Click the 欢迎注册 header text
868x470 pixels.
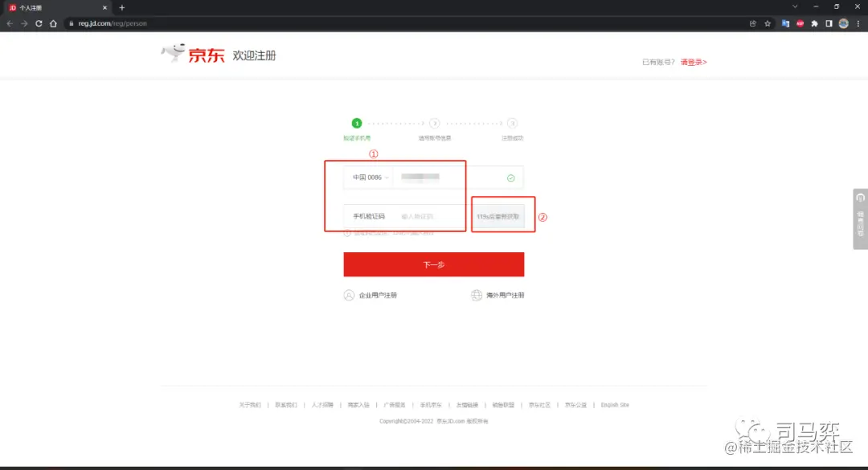[254, 55]
